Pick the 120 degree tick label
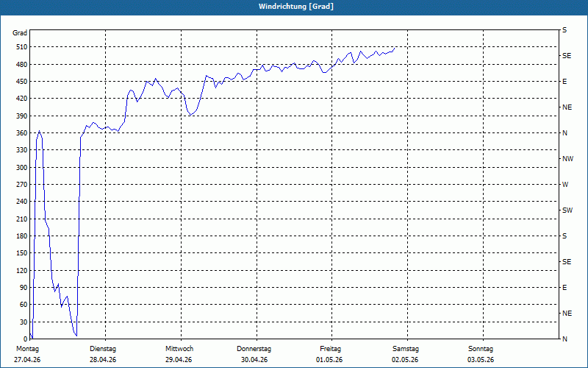The width and height of the screenshot is (588, 368). point(22,270)
